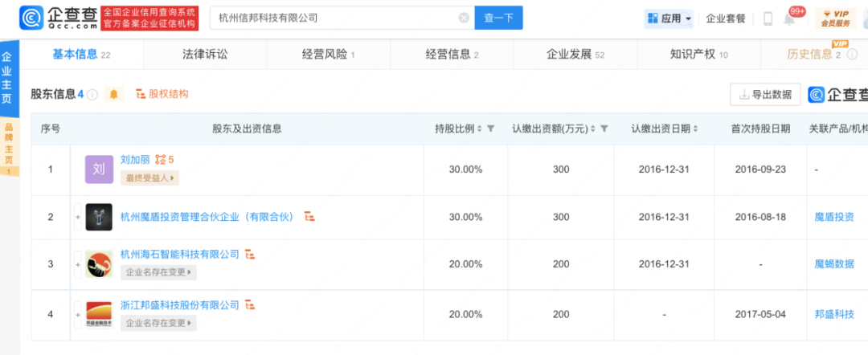Clear the search box with the X icon
This screenshot has height=355, width=868.
point(464,18)
